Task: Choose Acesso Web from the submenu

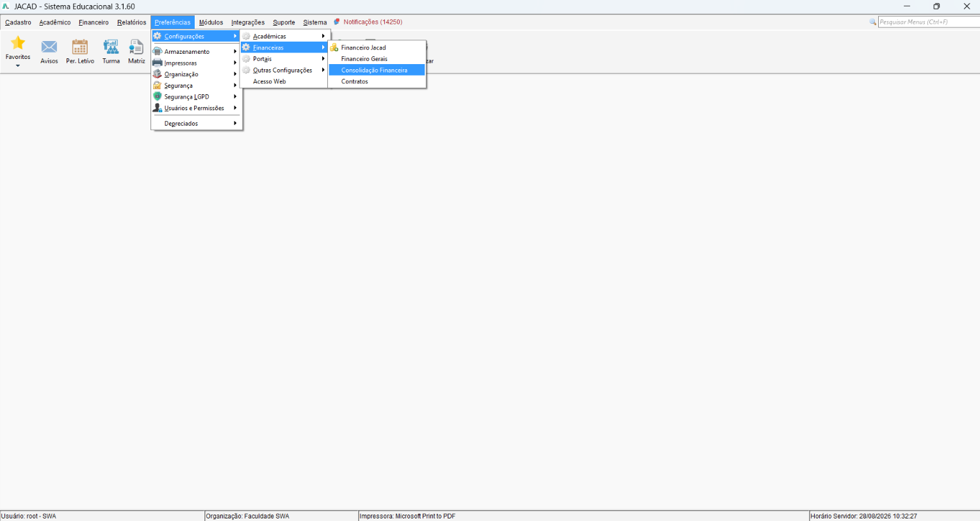Action: (284, 81)
